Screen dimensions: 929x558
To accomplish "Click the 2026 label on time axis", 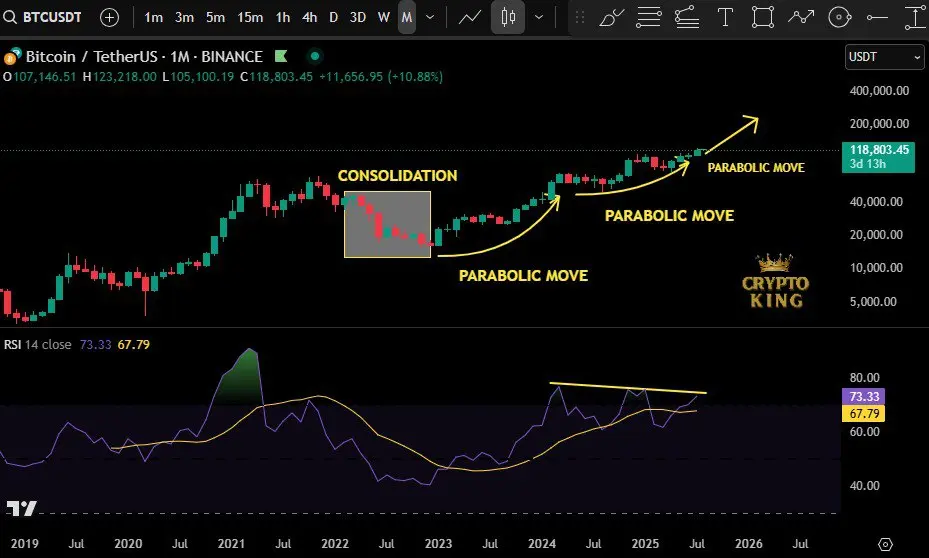I will click(748, 544).
